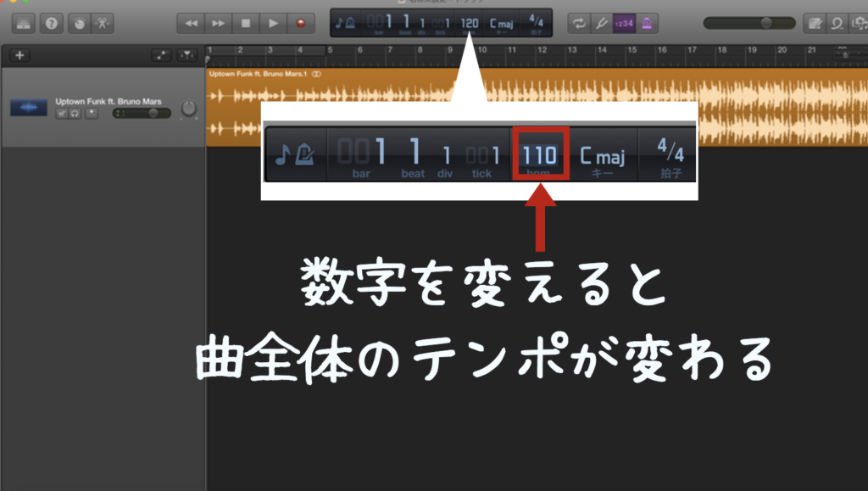Click the cycle area strip above bars 1–4
868x491 pixels.
click(x=266, y=50)
